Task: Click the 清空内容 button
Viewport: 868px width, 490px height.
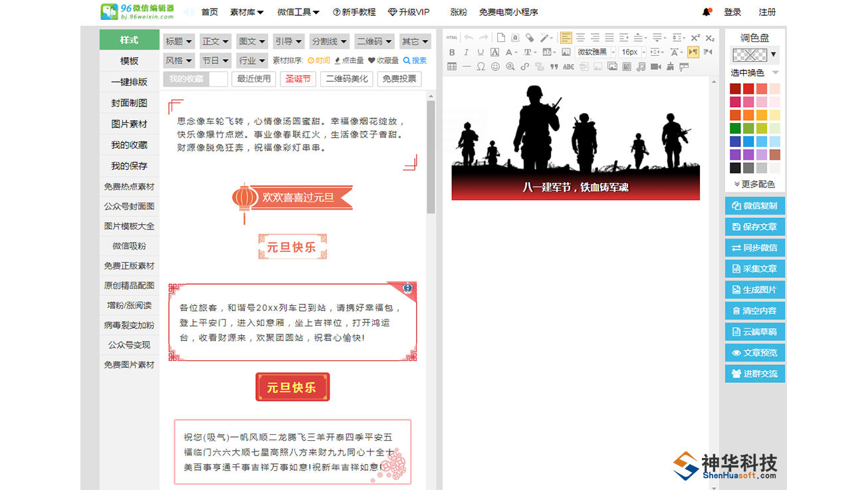Action: coord(755,310)
